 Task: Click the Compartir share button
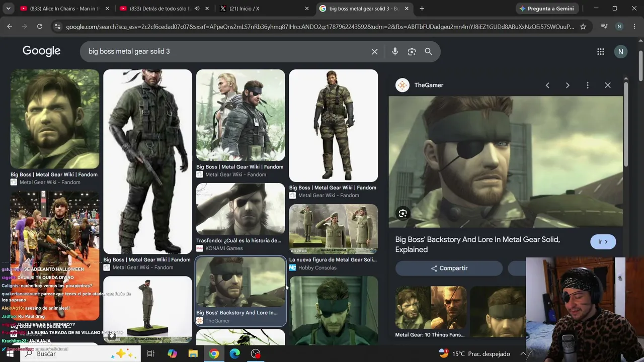[x=449, y=268]
